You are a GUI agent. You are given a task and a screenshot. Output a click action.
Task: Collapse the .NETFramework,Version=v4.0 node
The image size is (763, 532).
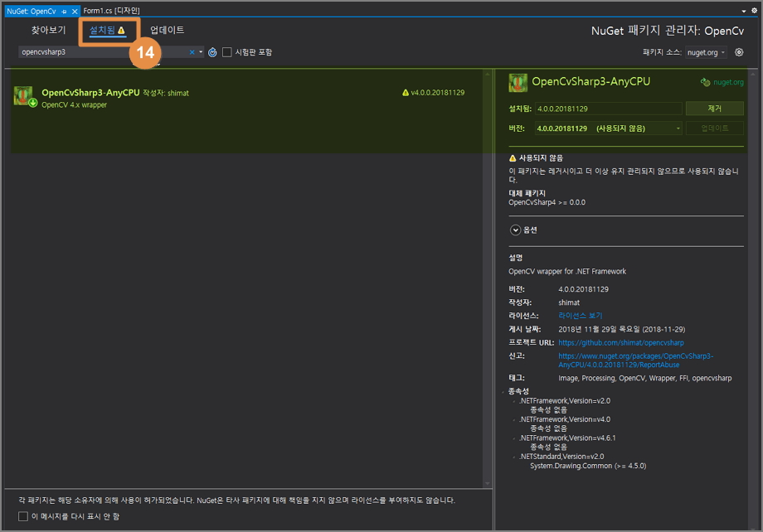click(514, 420)
